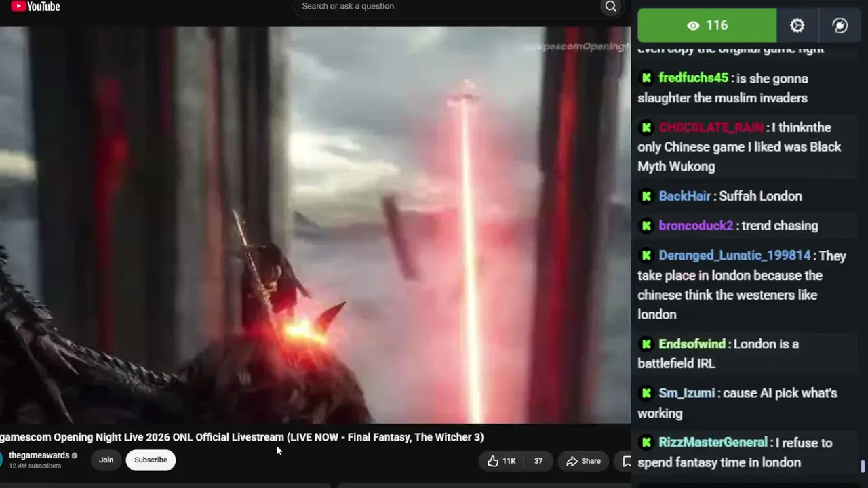
Task: Click the "12.4M subscribers" text
Action: [x=35, y=466]
